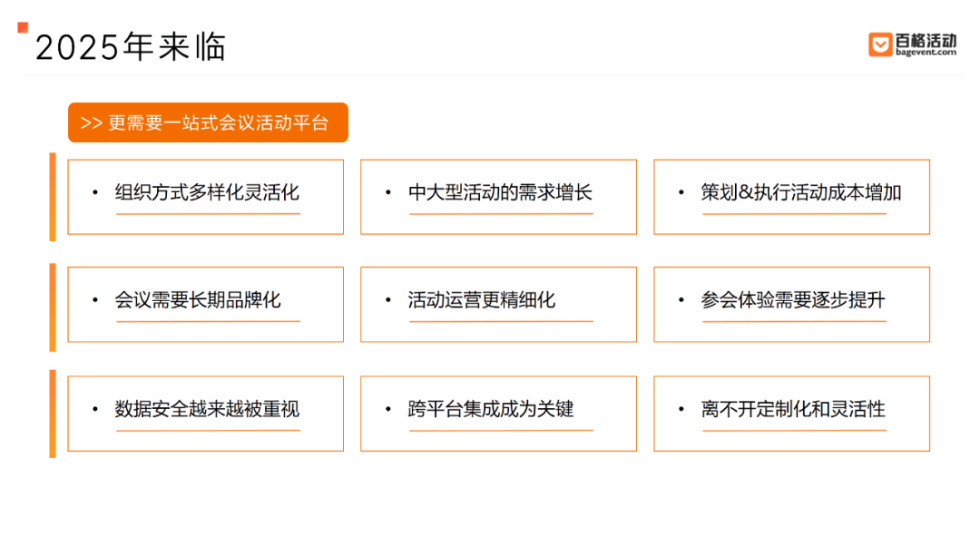Image resolution: width=980 pixels, height=536 pixels.
Task: Click the small red square beside the title
Action: click(23, 27)
